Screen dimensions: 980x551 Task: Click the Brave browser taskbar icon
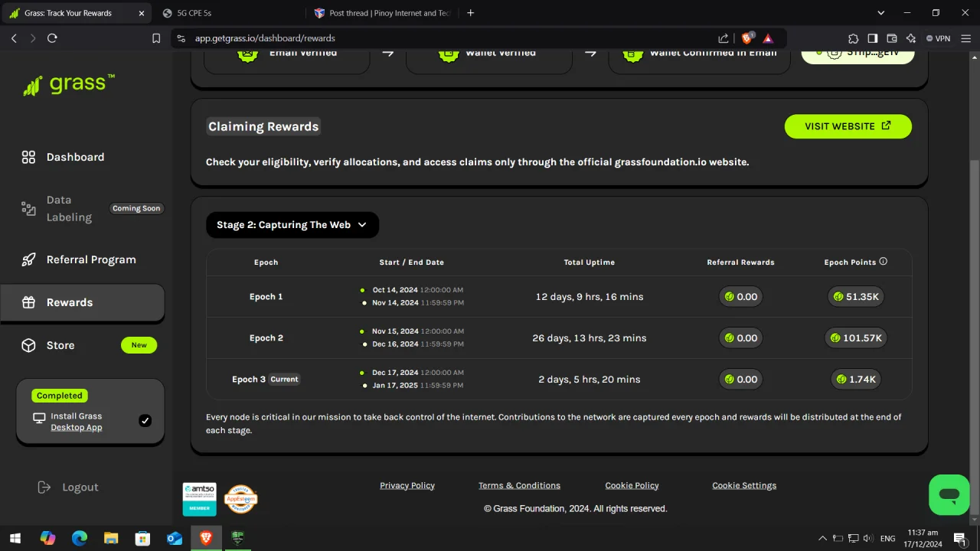tap(206, 538)
